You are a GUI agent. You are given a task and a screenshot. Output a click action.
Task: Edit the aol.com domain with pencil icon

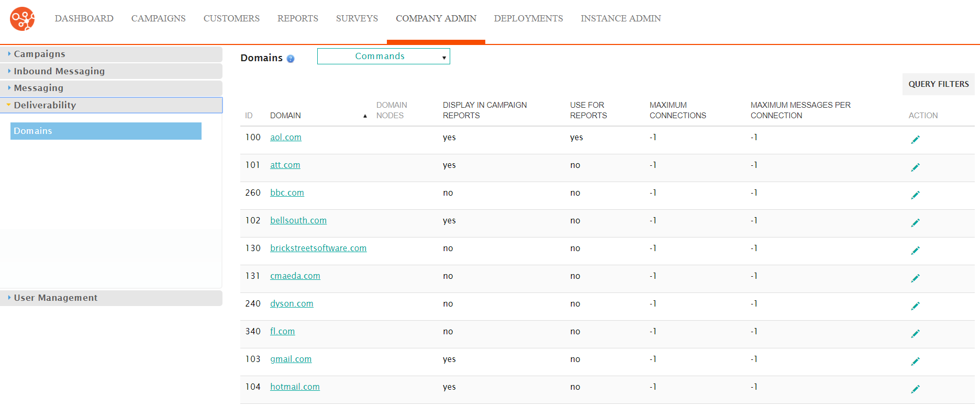click(915, 140)
